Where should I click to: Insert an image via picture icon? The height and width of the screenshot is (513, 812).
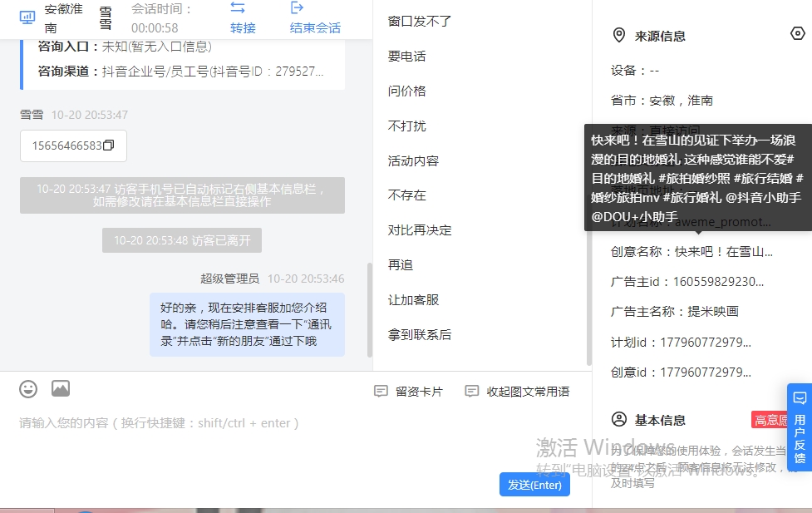[61, 388]
